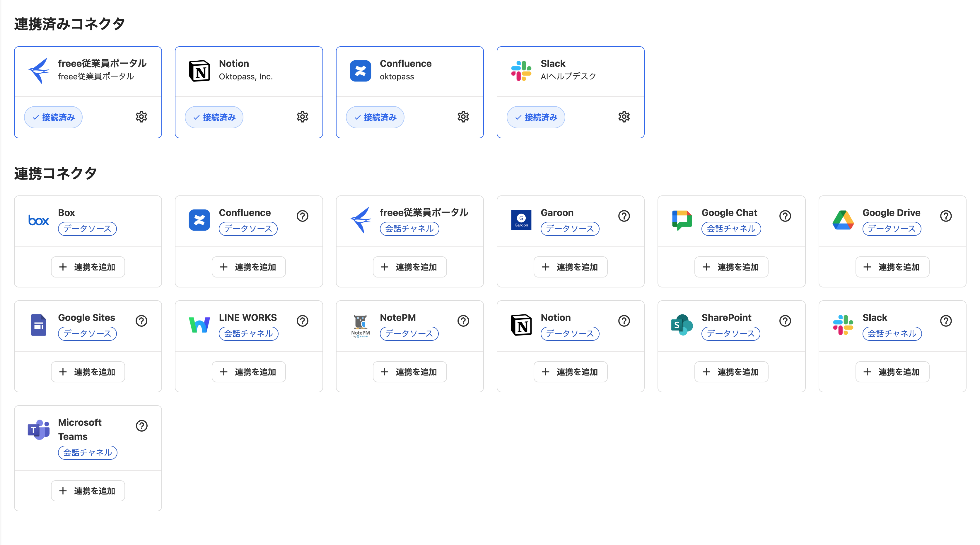This screenshot has height=545, width=980.
Task: Click the NotePM owl logo
Action: pyautogui.click(x=360, y=326)
